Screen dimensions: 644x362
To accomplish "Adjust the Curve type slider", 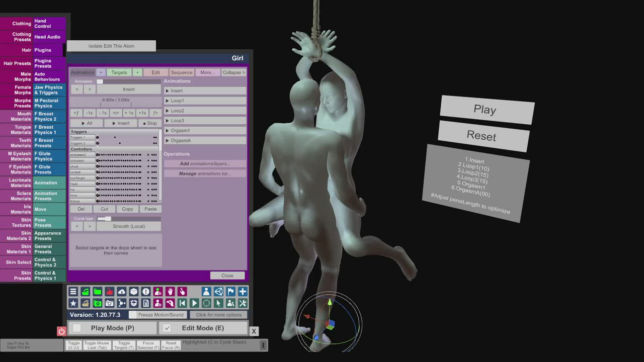I will [104, 219].
